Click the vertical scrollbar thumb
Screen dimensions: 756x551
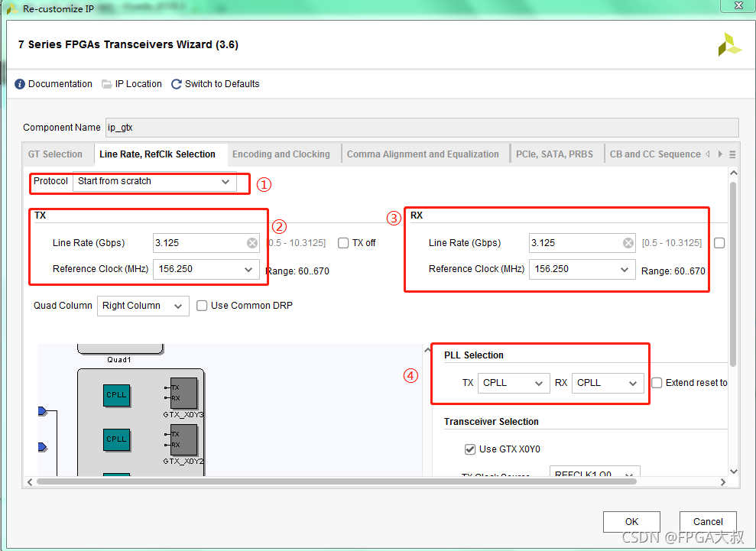tap(733, 275)
